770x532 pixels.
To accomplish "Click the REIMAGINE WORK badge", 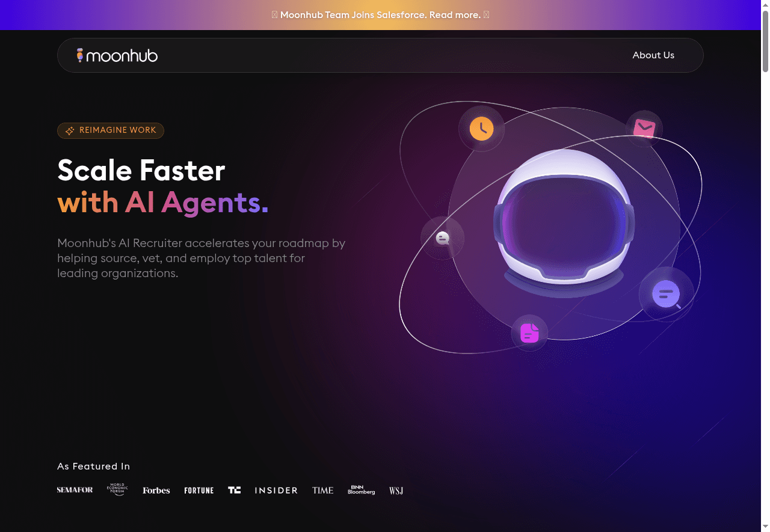I will point(111,130).
